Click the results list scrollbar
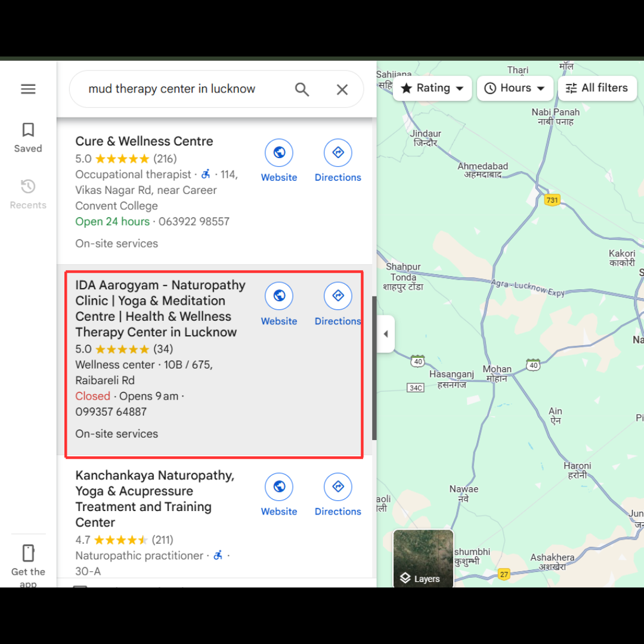The image size is (644, 644). [374, 367]
